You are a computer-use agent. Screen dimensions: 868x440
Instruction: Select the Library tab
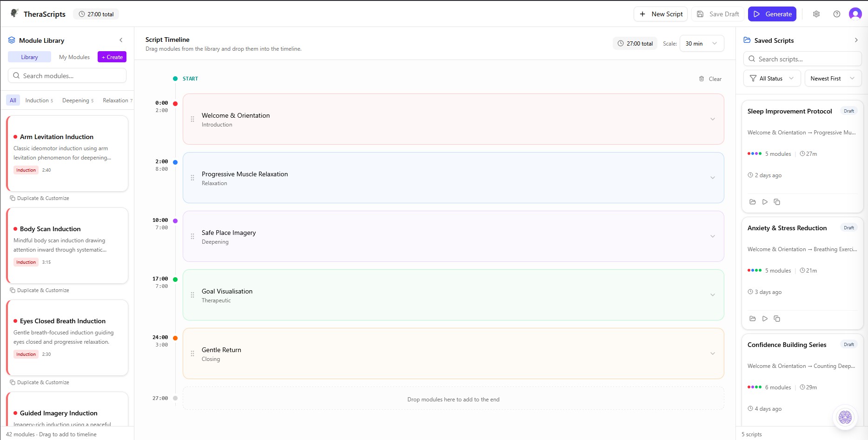[29, 57]
